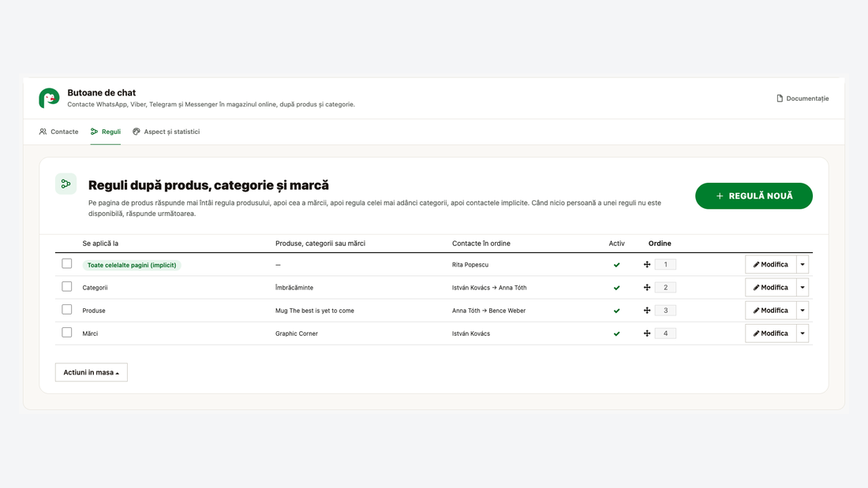This screenshot has width=868, height=488.
Task: Open the Documentație link
Action: 803,99
